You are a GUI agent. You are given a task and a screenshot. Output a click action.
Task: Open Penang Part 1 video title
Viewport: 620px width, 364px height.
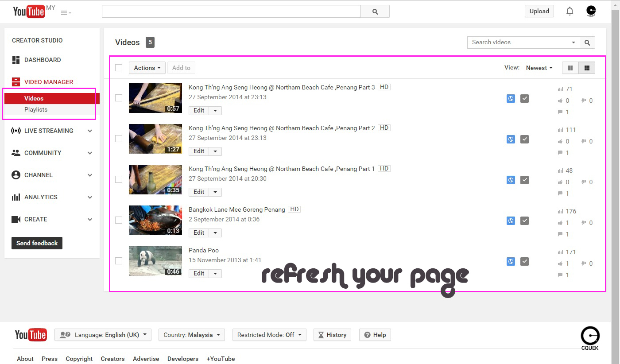pos(282,169)
